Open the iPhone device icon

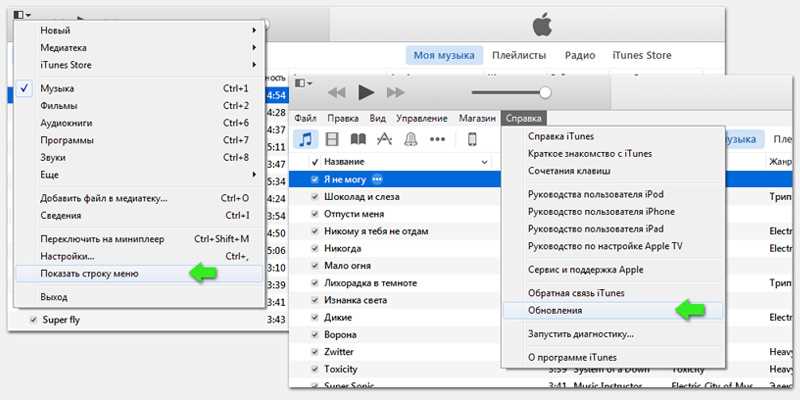click(x=472, y=139)
